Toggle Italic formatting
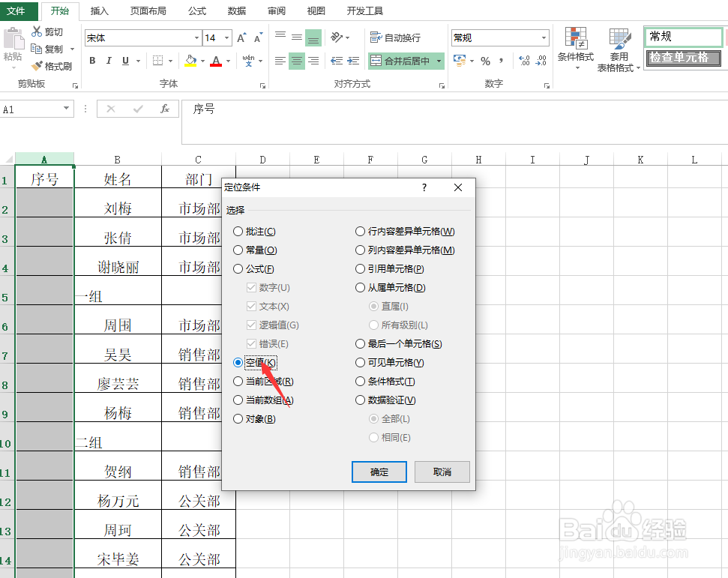728x578 pixels. click(x=109, y=61)
